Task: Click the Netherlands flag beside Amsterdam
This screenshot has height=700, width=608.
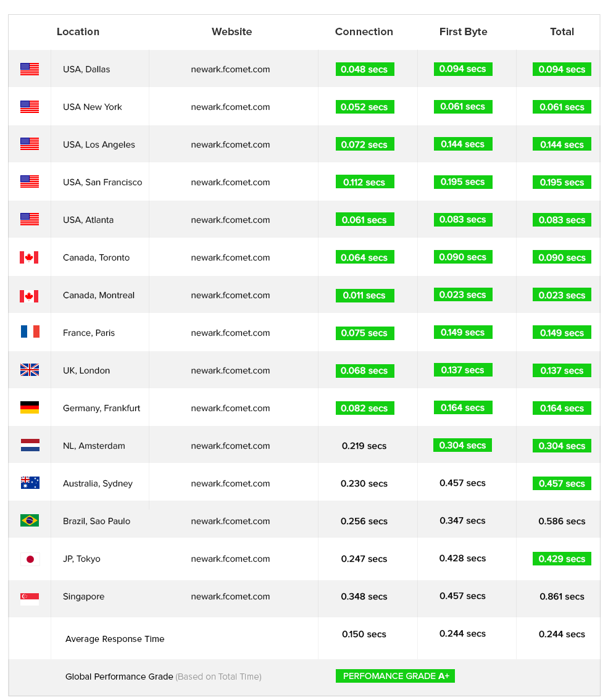Action: click(30, 445)
